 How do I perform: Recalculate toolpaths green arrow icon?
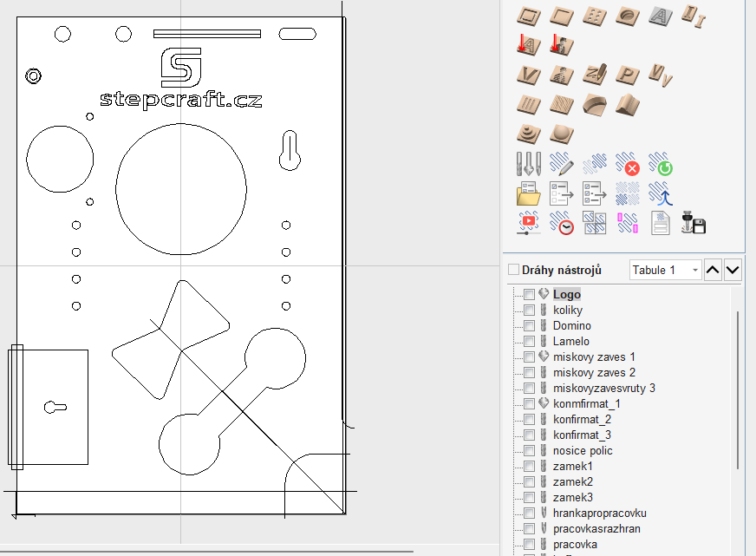(661, 163)
